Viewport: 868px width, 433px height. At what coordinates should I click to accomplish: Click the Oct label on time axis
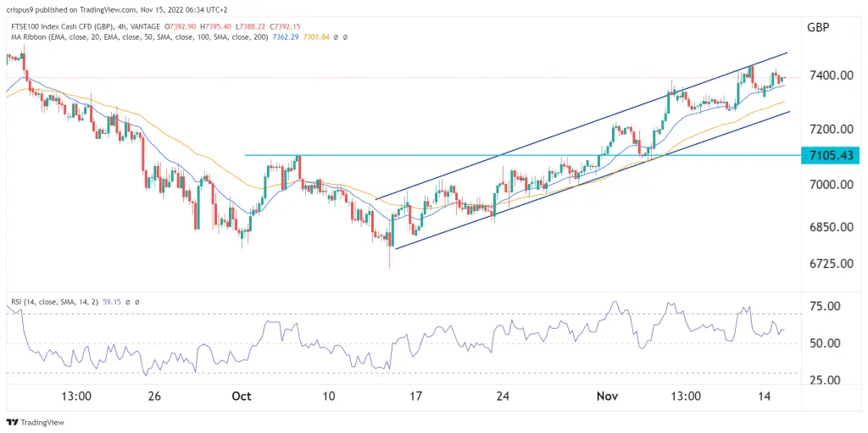(242, 397)
